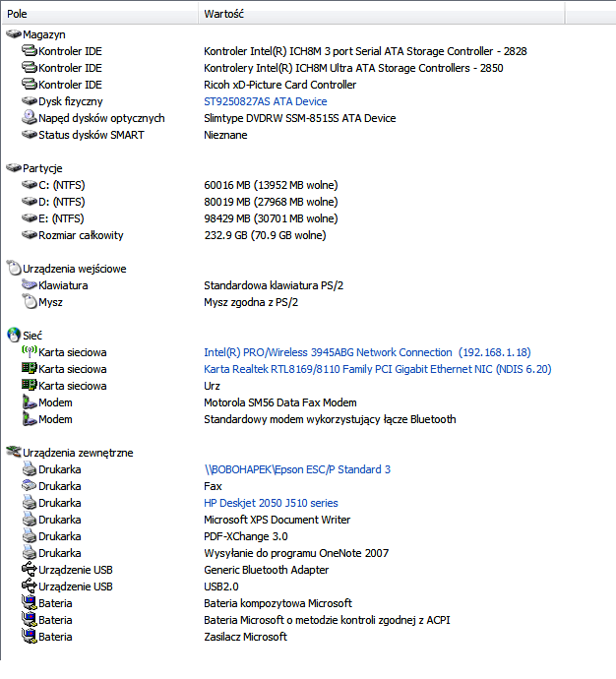Click the Microsoft XPS Document Writer value

(x=277, y=520)
